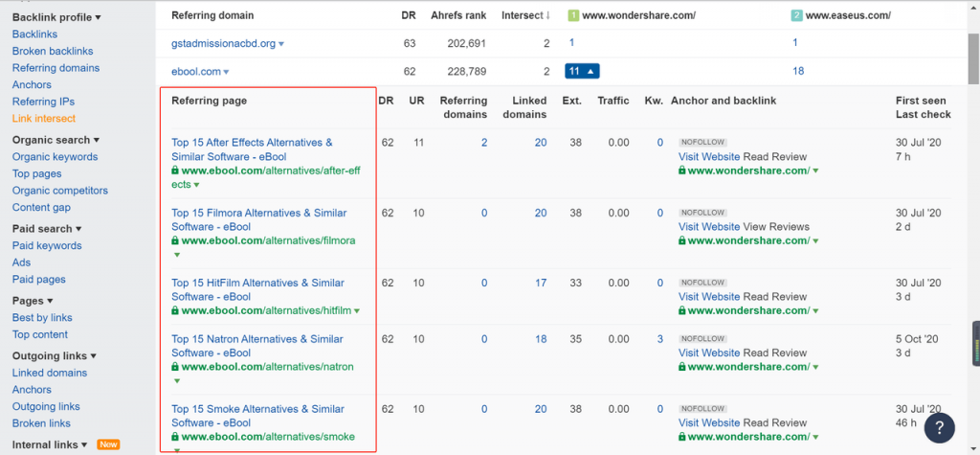980x455 pixels.
Task: Expand dropdown next to ebool.com domain
Action: point(226,73)
